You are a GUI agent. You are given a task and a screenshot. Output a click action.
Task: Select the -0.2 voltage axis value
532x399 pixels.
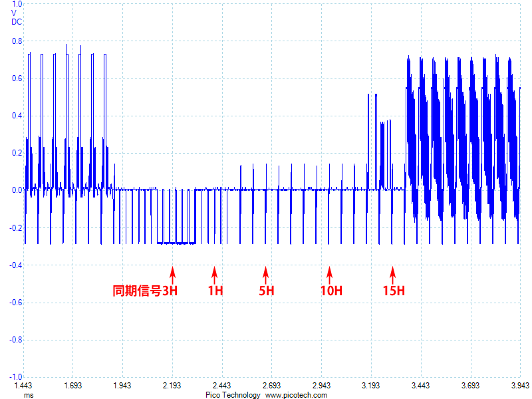pyautogui.click(x=16, y=227)
